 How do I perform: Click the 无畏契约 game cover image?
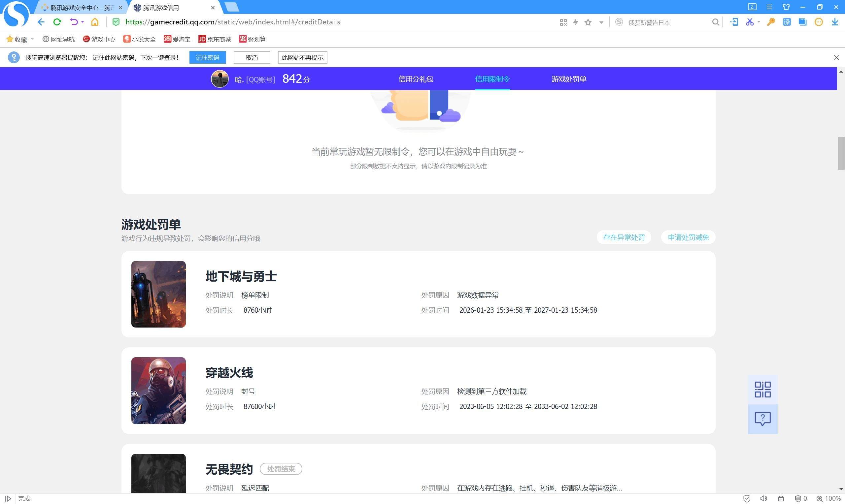point(159,473)
